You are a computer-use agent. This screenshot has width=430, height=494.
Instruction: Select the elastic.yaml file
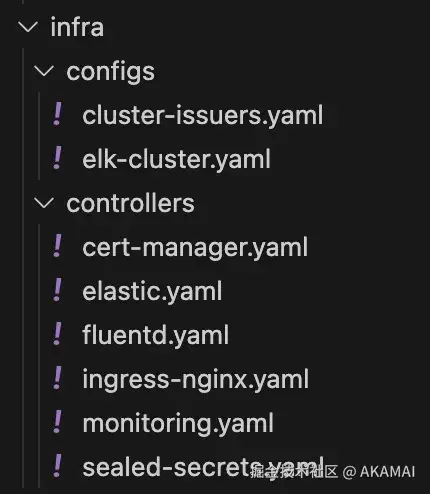pos(152,291)
